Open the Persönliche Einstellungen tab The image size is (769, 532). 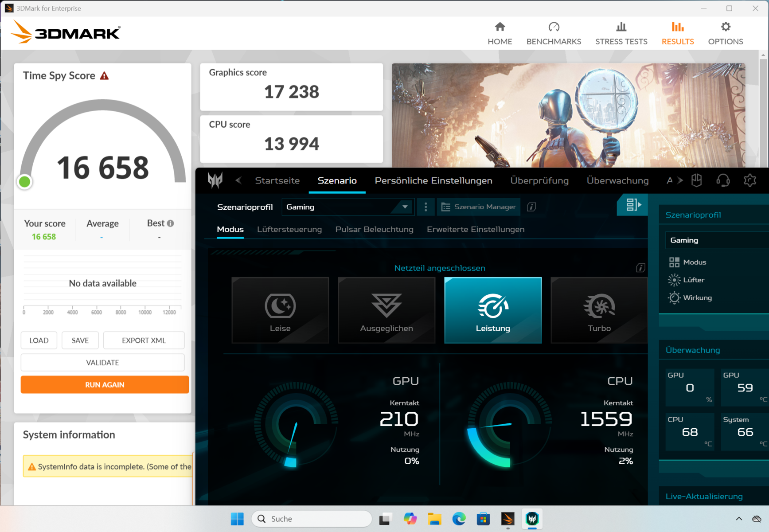click(x=433, y=180)
